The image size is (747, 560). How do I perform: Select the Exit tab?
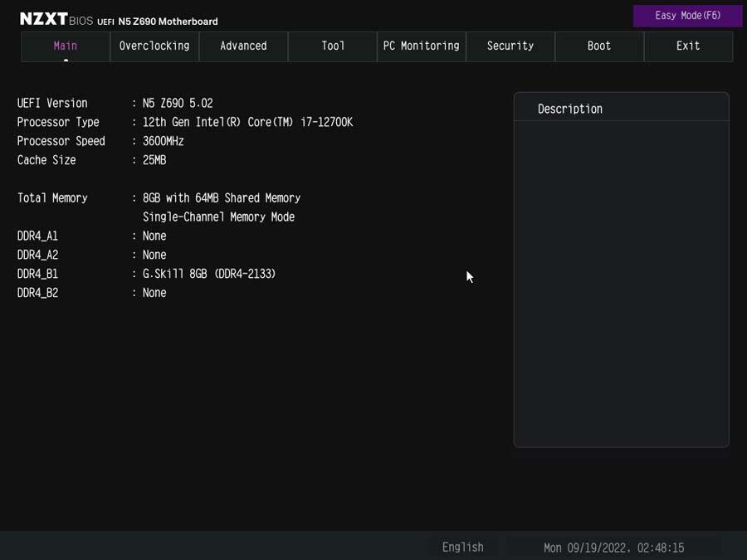click(688, 46)
